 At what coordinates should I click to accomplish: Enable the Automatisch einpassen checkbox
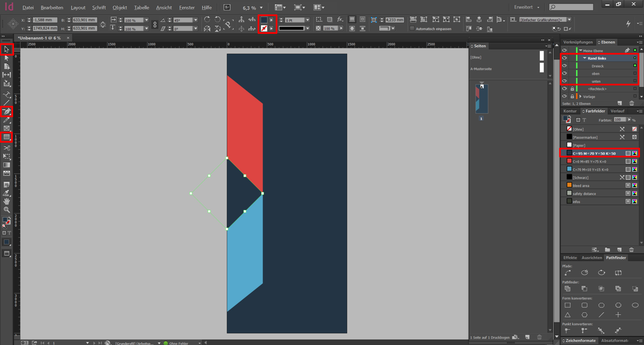point(412,29)
